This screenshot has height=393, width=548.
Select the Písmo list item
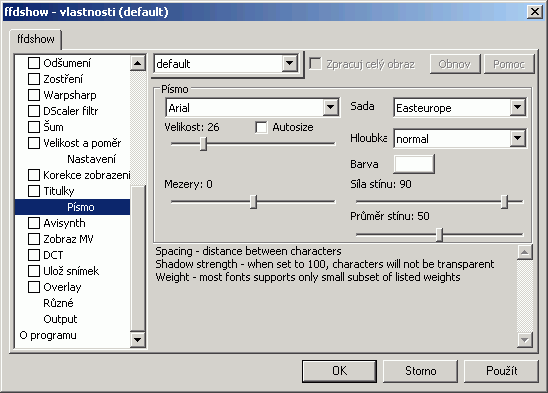[x=72, y=207]
